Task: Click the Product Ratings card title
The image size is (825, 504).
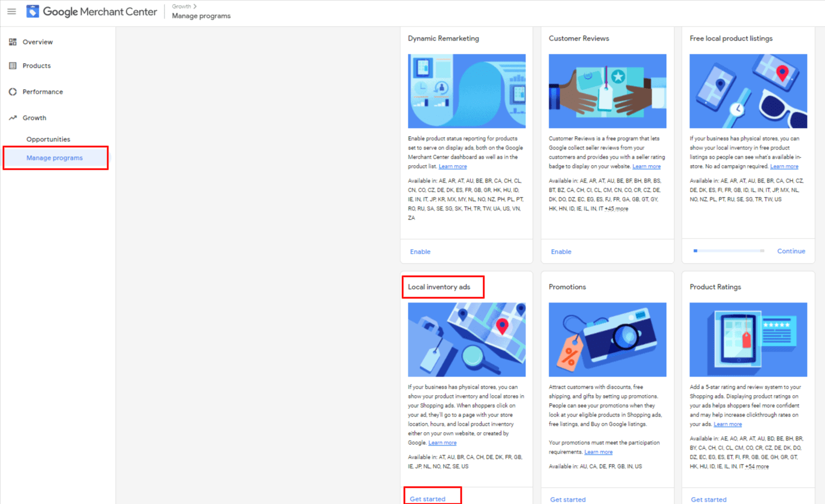Action: point(715,287)
